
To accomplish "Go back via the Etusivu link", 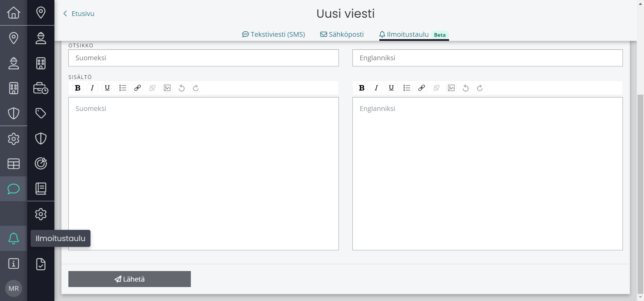I will 79,14.
